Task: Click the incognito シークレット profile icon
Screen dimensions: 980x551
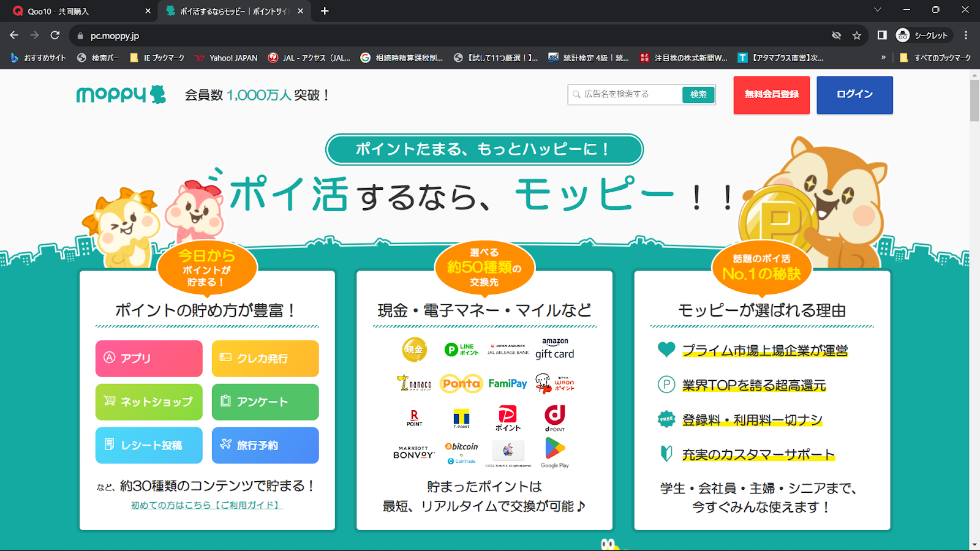Action: click(x=922, y=36)
